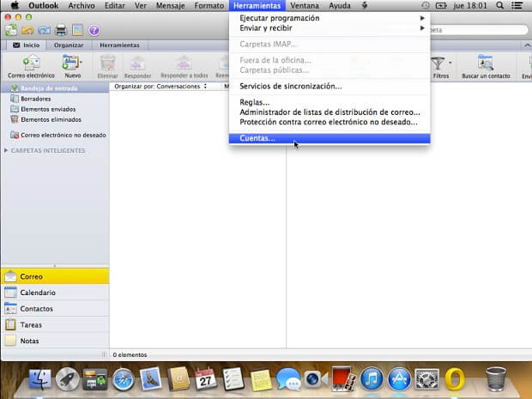This screenshot has width=532, height=399.
Task: Open the Tareas view
Action: [55, 324]
